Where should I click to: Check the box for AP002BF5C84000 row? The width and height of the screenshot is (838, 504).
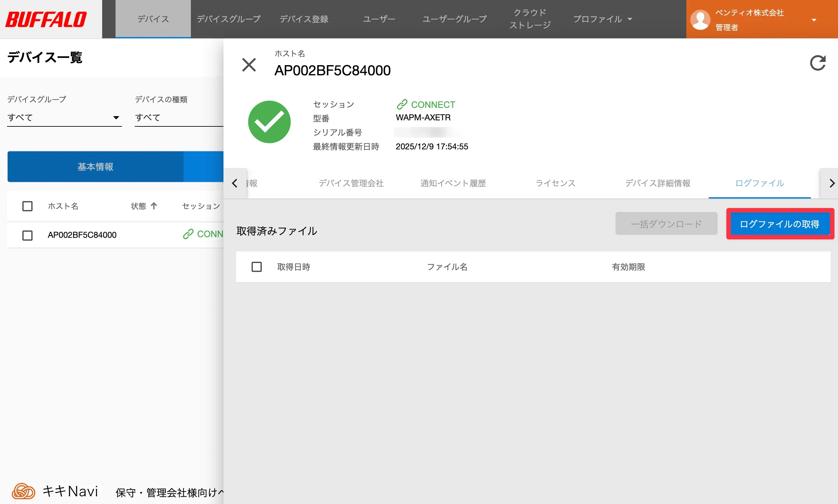pos(27,235)
